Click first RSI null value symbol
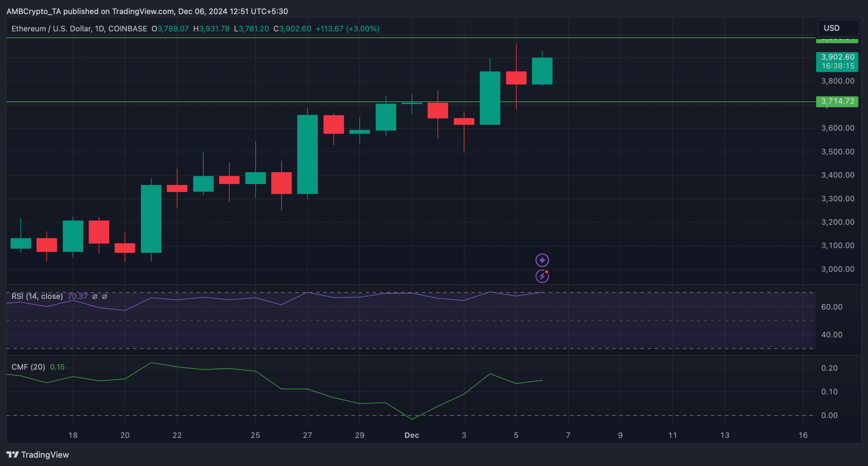This screenshot has height=466, width=868. point(95,297)
